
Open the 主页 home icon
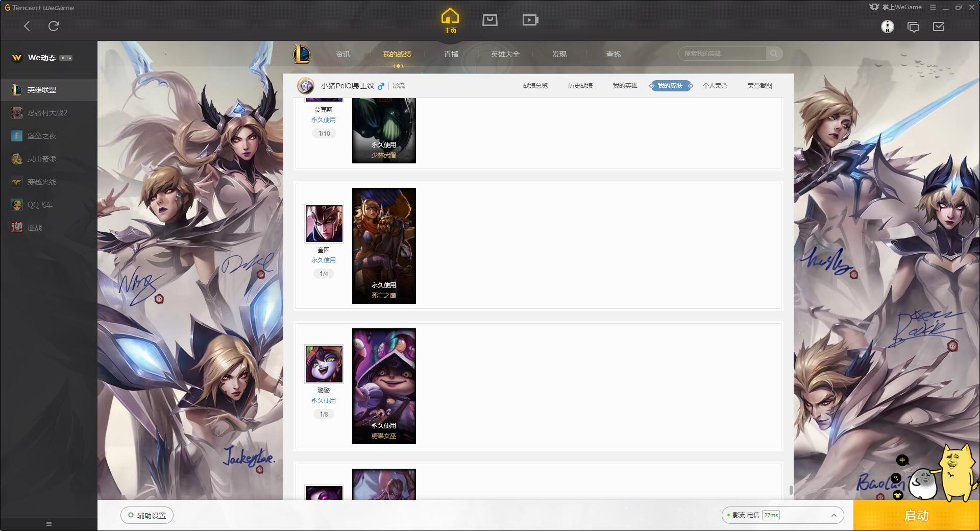pos(450,21)
